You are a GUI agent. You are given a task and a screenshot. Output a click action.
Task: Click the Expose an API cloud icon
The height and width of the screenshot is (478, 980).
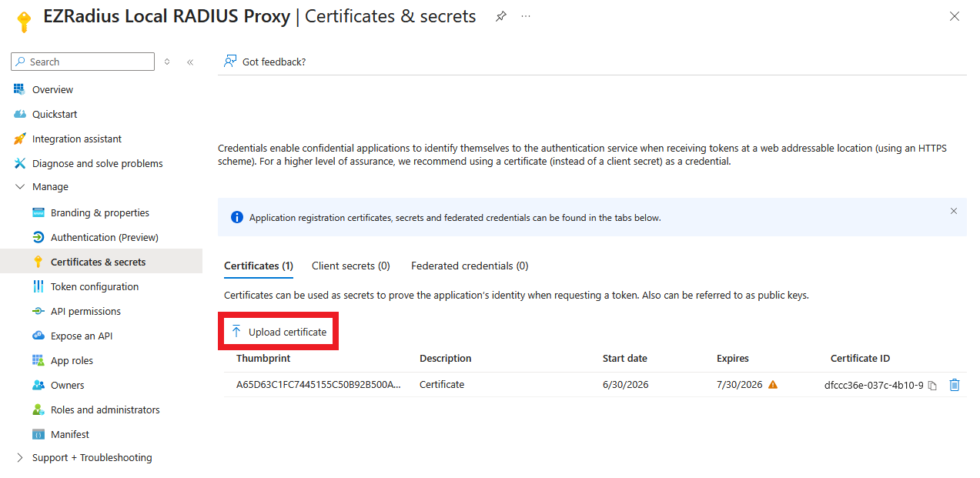38,336
